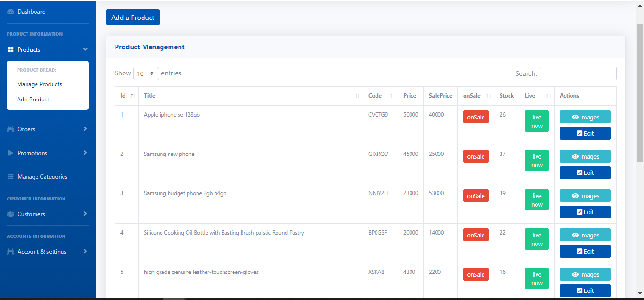This screenshot has width=644, height=300.
Task: Toggle live now for leather gloves row
Action: pos(537,279)
